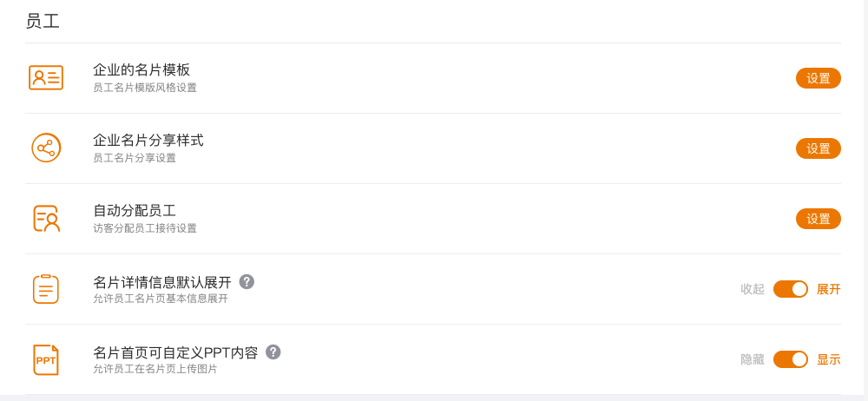This screenshot has width=868, height=401.
Task: Click the 自动分配员工 row icon
Action: click(x=46, y=218)
